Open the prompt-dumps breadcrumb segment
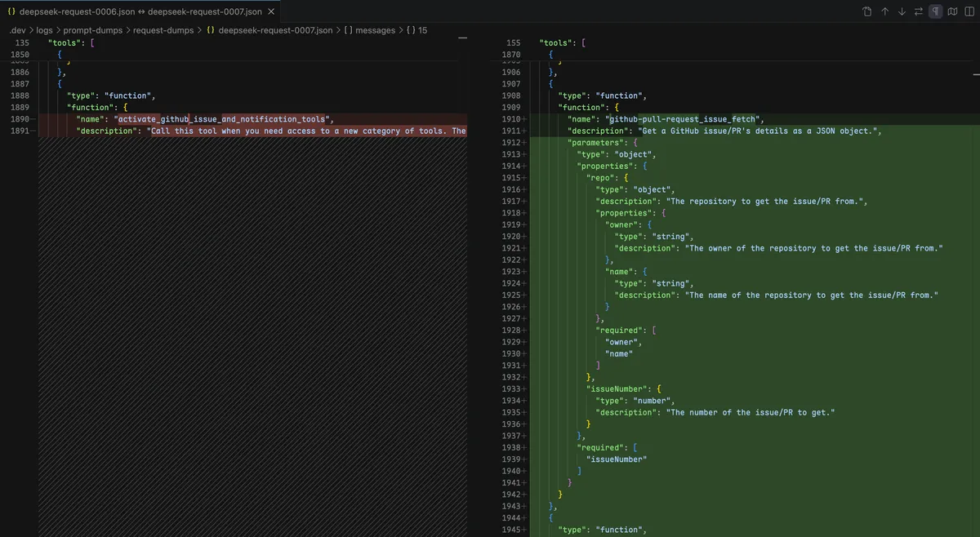The image size is (980, 537). click(x=92, y=30)
